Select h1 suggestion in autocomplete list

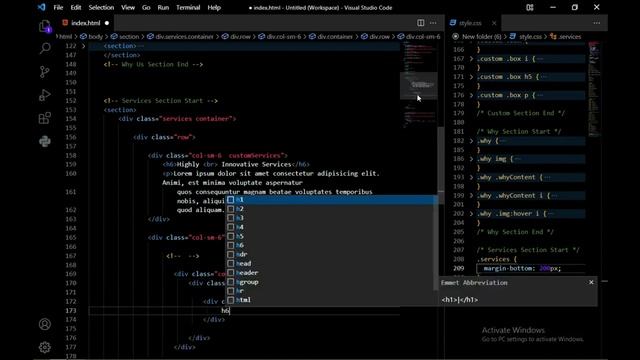(331, 200)
